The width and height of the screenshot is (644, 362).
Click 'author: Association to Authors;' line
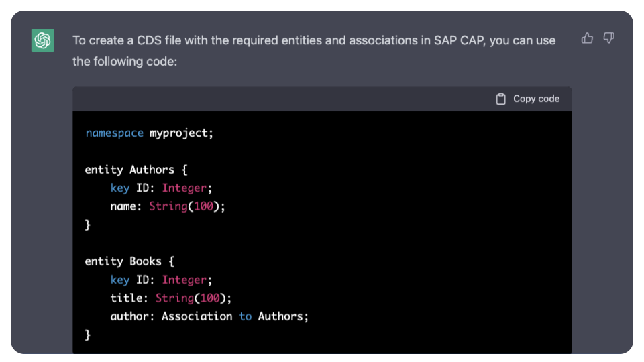pos(209,316)
